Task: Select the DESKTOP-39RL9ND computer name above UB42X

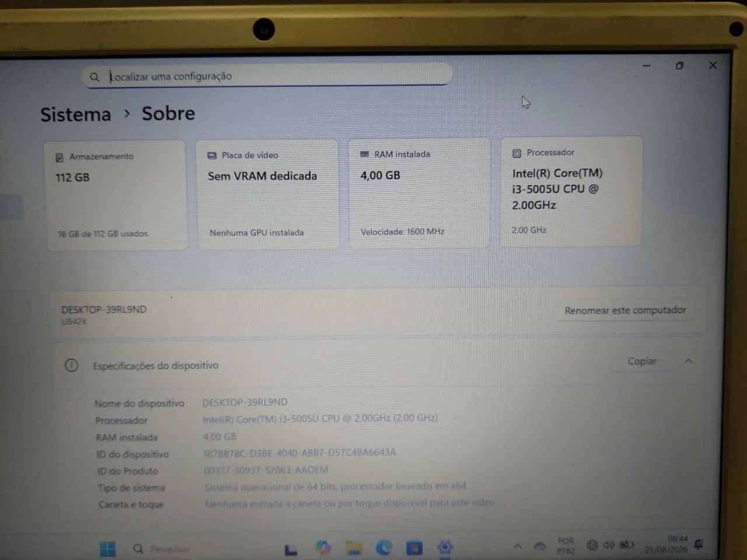Action: [x=104, y=309]
